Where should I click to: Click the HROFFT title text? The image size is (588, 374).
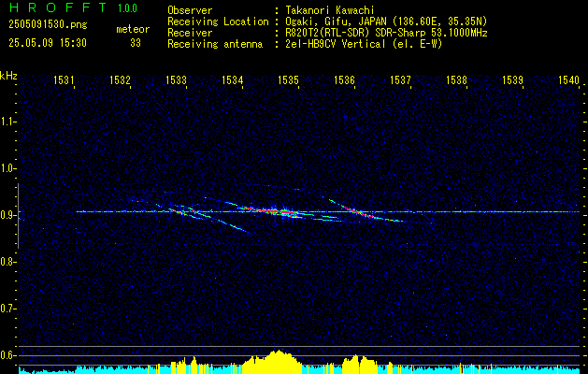tap(58, 7)
